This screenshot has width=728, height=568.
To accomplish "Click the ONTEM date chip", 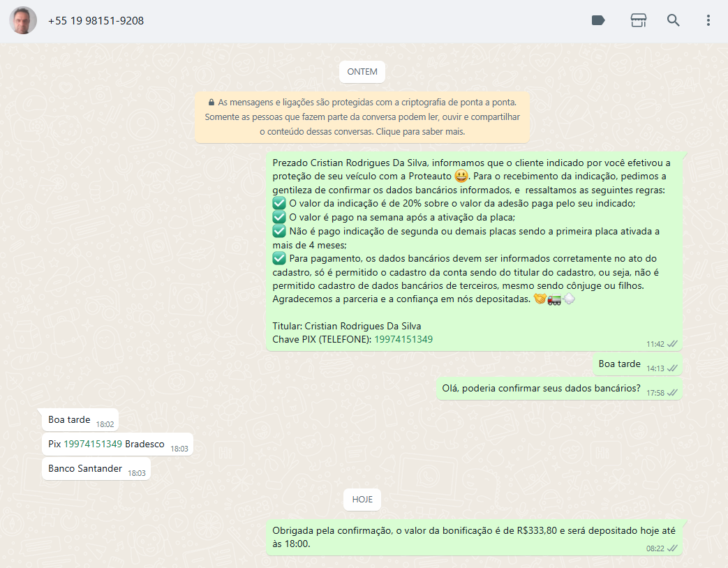I will (x=362, y=71).
